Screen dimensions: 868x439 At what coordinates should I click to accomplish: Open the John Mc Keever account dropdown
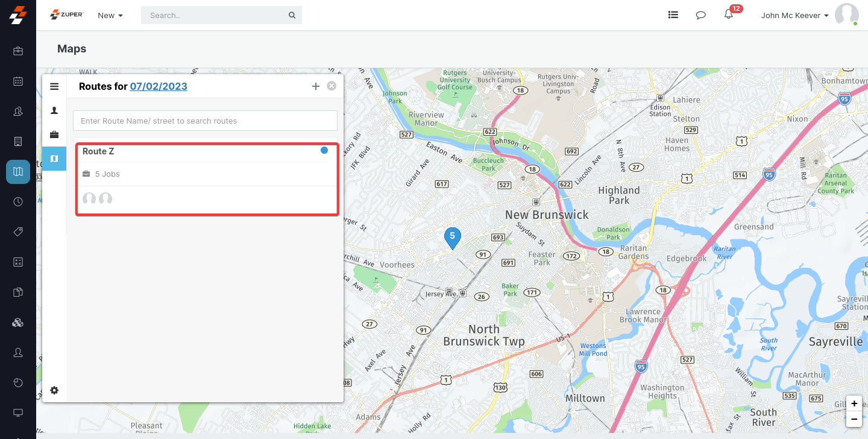(x=794, y=15)
